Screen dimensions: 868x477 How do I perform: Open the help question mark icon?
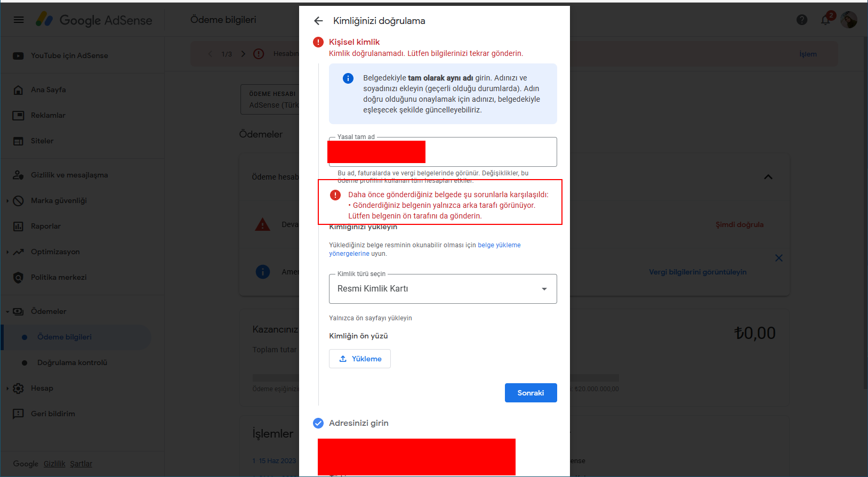tap(802, 20)
